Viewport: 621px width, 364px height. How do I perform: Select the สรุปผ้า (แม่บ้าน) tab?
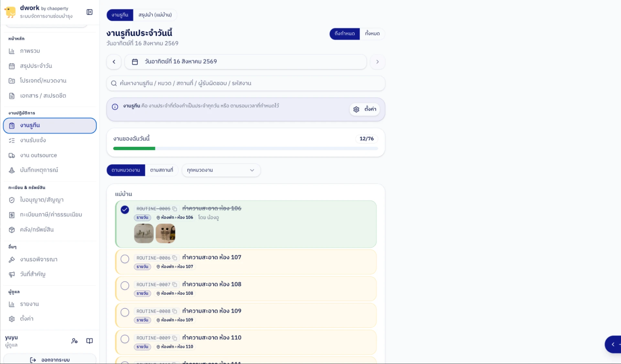[155, 15]
